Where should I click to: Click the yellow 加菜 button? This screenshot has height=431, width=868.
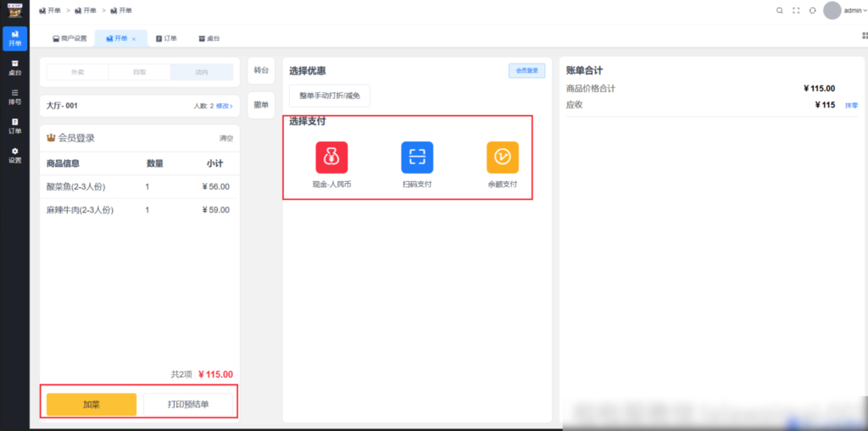[x=92, y=405]
